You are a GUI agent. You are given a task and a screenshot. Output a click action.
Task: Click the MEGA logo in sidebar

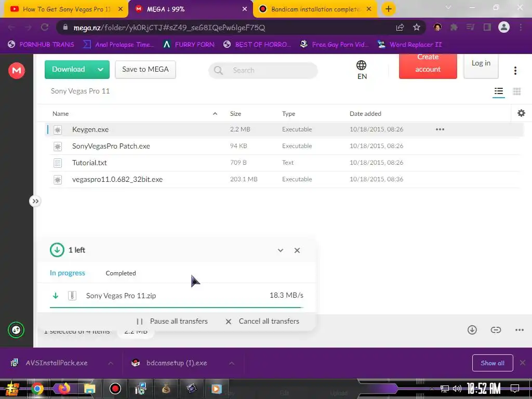coord(16,71)
